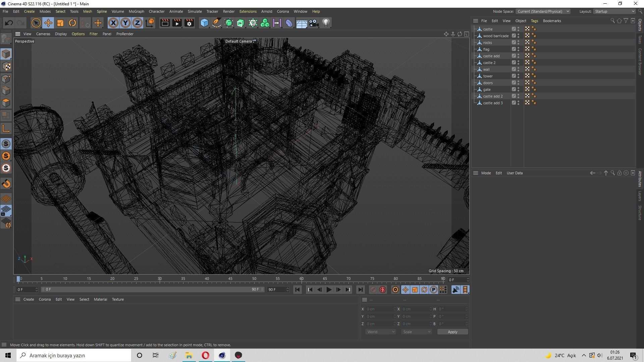This screenshot has height=362, width=644.
Task: Open the MoGraph menu
Action: click(136, 11)
